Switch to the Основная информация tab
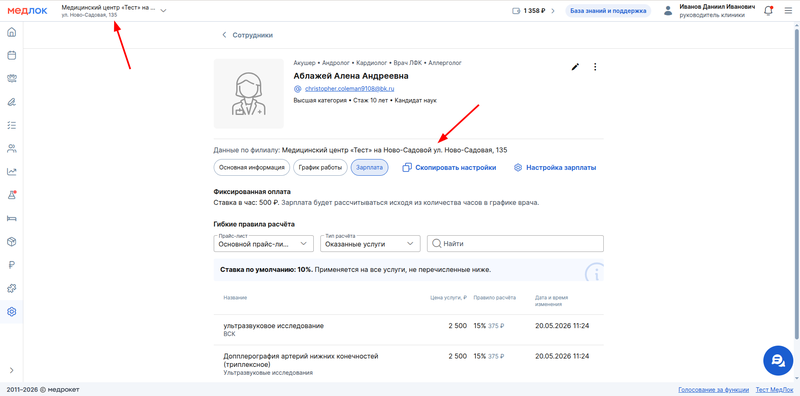 (252, 167)
